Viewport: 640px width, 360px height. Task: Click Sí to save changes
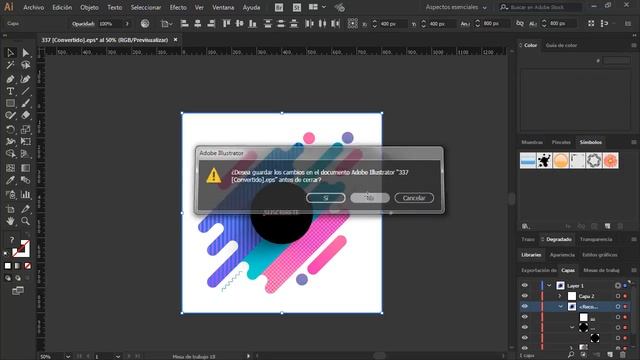pyautogui.click(x=326, y=198)
